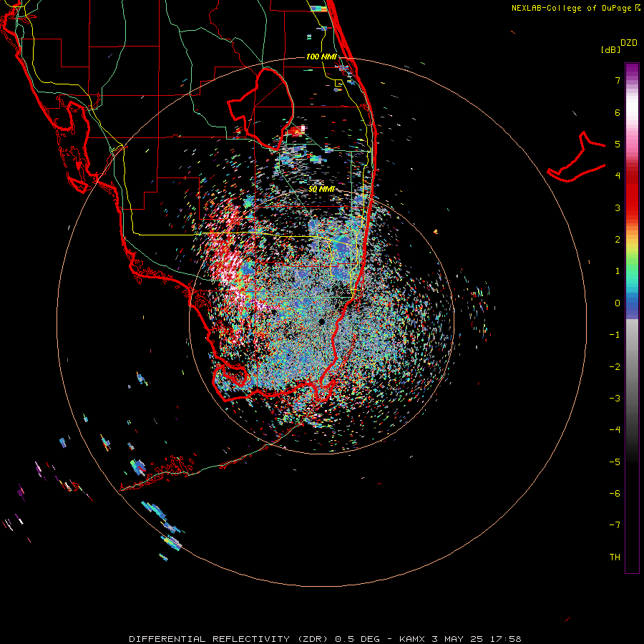Image resolution: width=644 pixels, height=644 pixels.
Task: Click the Differential Reflectivity product caption
Action: click(x=325, y=639)
